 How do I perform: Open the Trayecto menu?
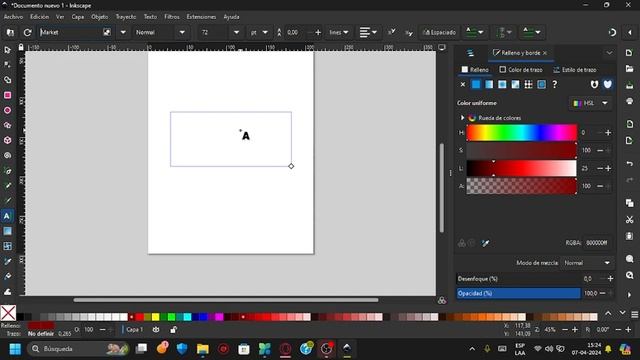(126, 17)
